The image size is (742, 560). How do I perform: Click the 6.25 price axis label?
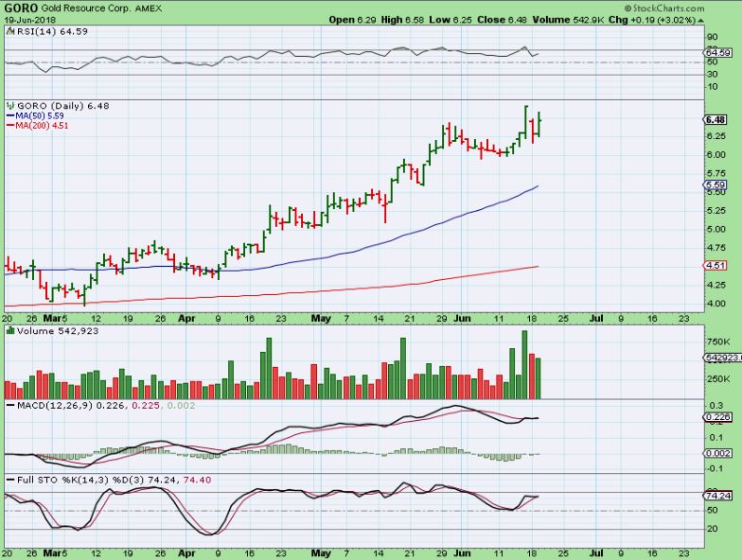pyautogui.click(x=715, y=136)
